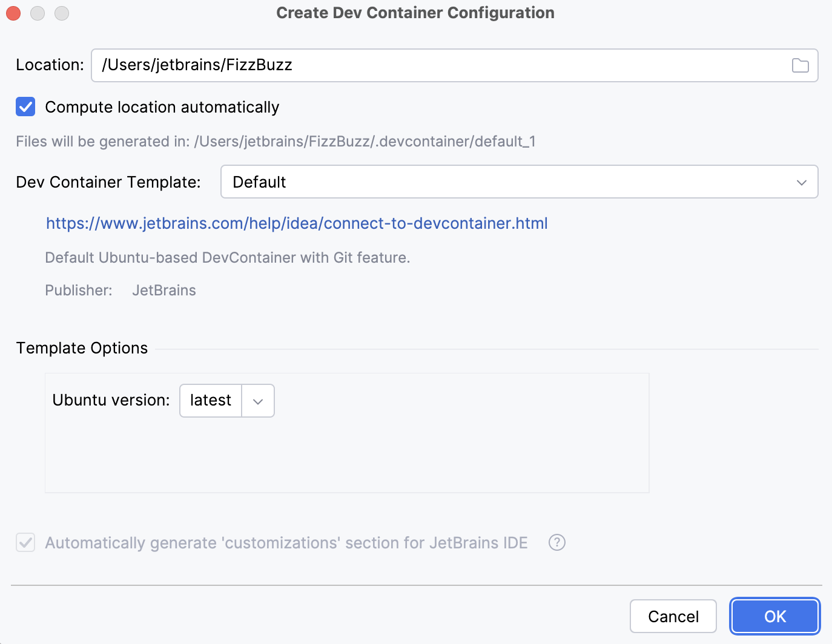Cancel the dev container creation
The image size is (832, 644).
pyautogui.click(x=673, y=616)
